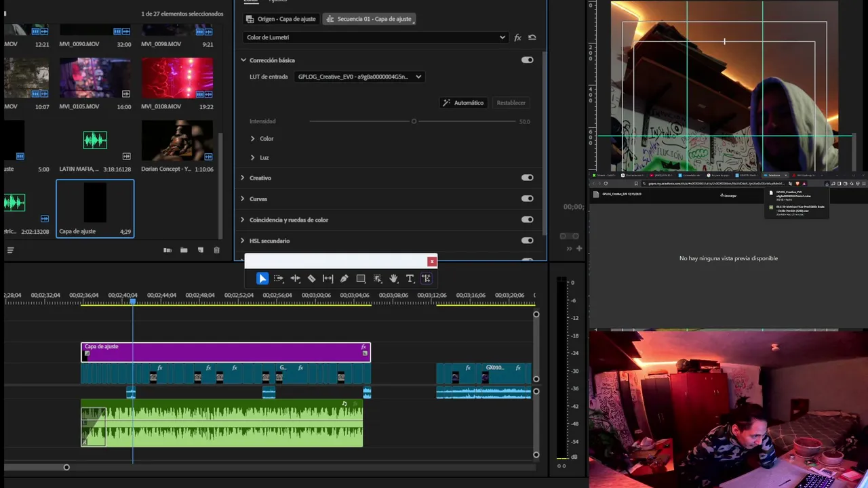Toggle Lumetri effect bypass fx icon
The width and height of the screenshot is (868, 488).
(x=517, y=38)
